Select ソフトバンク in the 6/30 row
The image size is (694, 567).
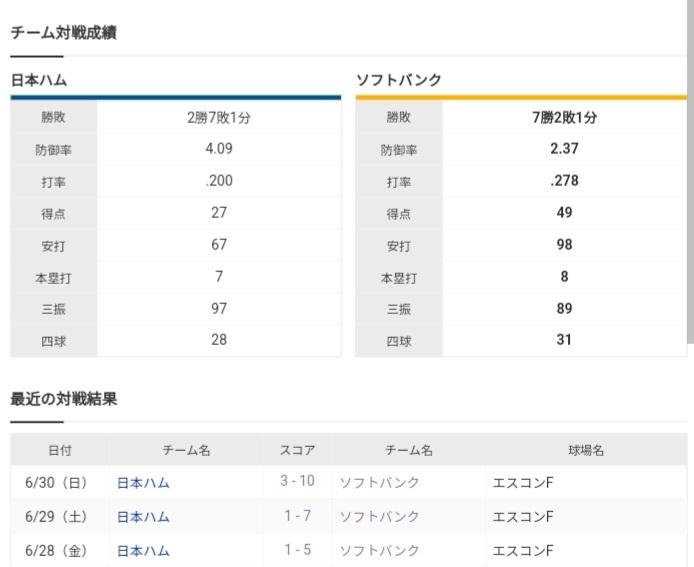(379, 482)
